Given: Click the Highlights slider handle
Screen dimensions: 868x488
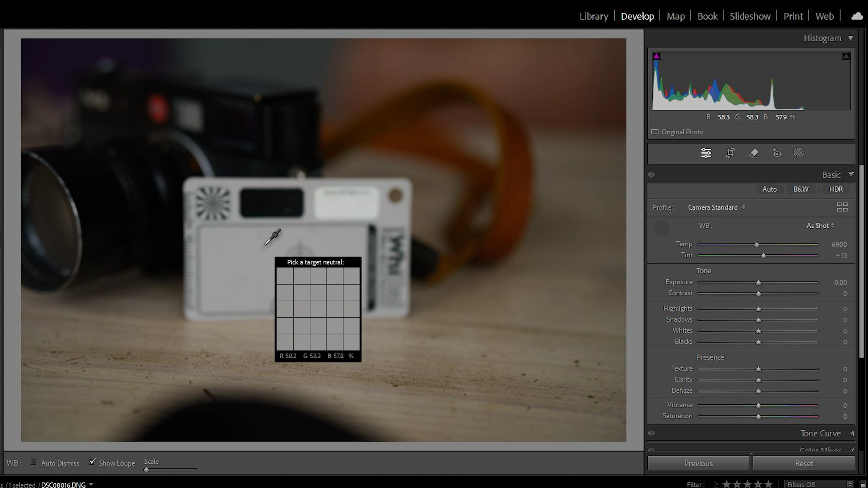Looking at the screenshot, I should click(758, 309).
